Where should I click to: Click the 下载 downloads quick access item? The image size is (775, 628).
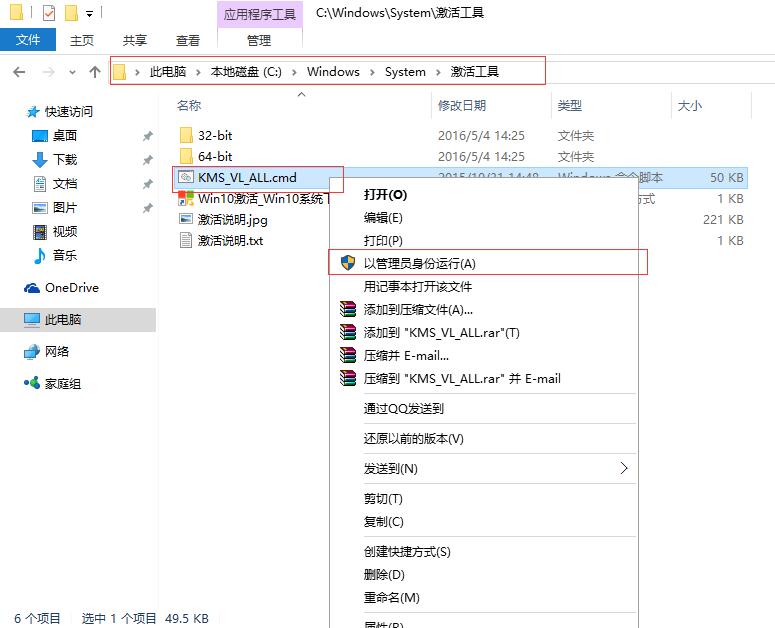pyautogui.click(x=64, y=160)
